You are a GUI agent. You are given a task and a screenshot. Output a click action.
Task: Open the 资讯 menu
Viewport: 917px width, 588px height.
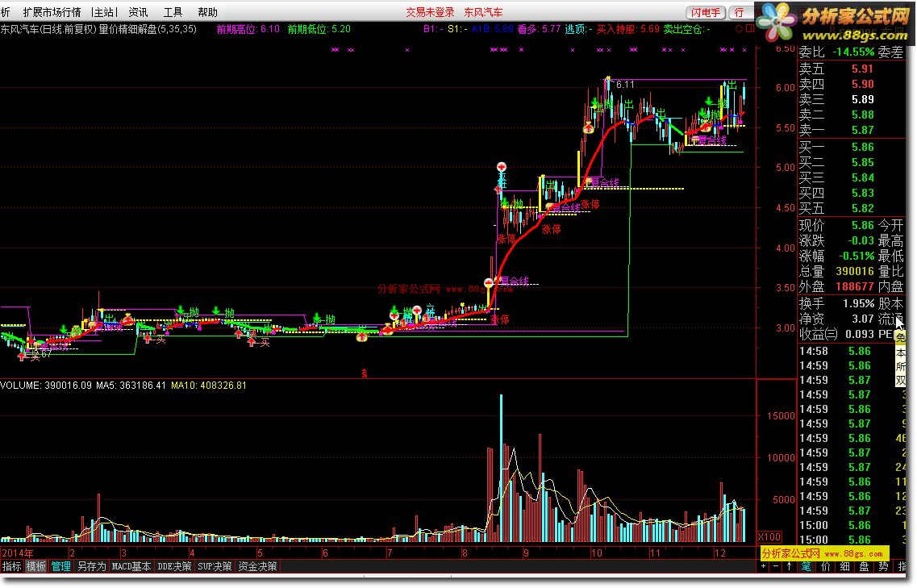tap(139, 12)
